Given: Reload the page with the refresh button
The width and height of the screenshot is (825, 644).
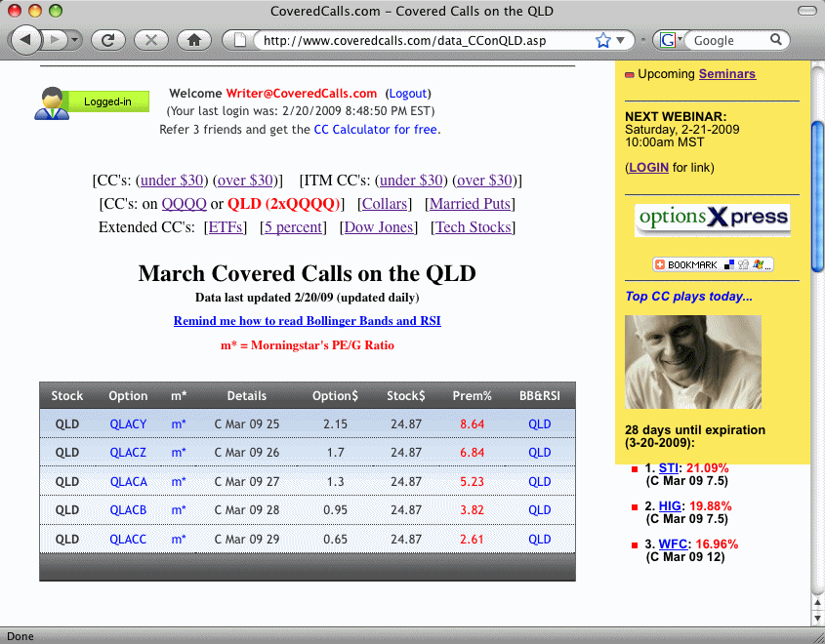Looking at the screenshot, I should [x=107, y=40].
